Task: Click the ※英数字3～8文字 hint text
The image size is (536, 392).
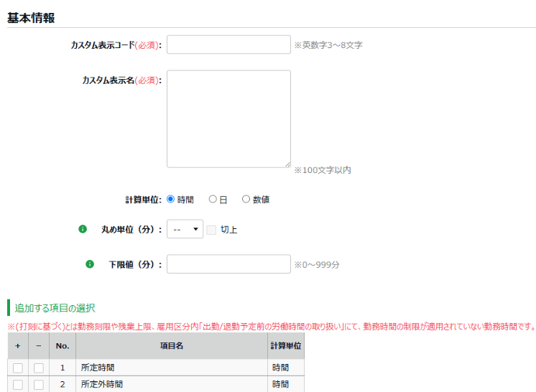Action: (328, 45)
